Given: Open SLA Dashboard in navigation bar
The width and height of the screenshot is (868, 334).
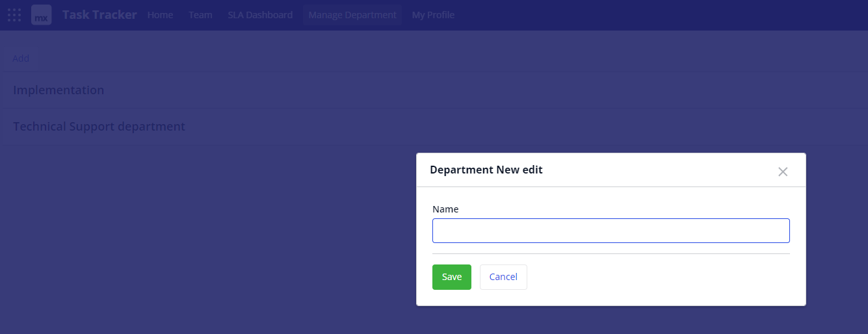Looking at the screenshot, I should 260,15.
